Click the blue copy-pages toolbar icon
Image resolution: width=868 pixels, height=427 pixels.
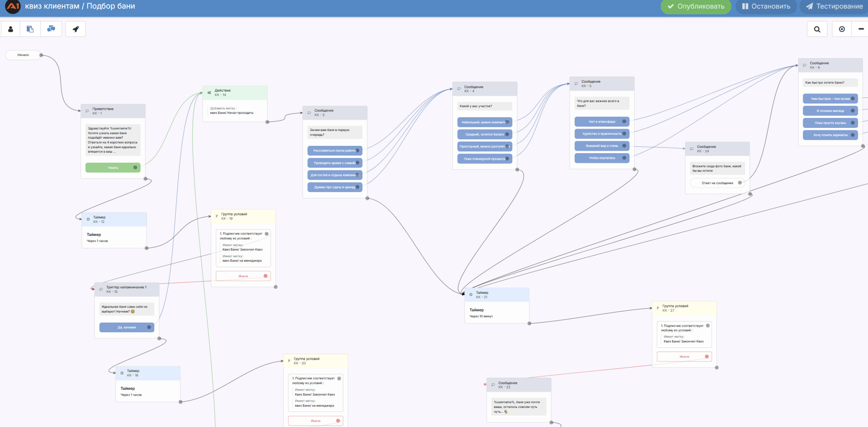coord(30,29)
